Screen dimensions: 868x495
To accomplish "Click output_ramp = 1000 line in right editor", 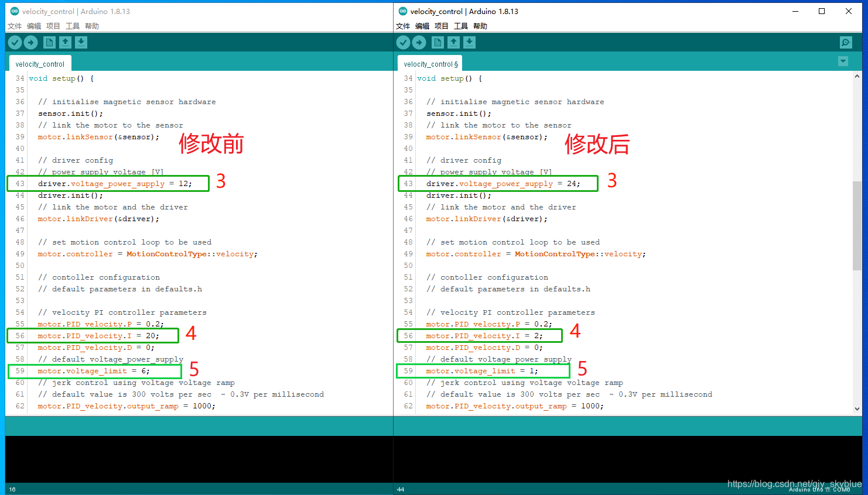I will pos(515,406).
